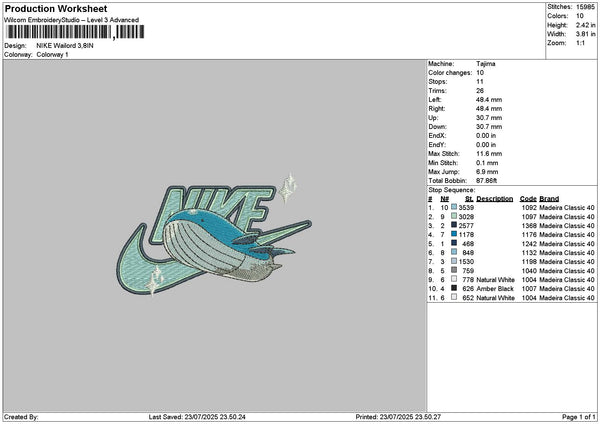Click the 'Right:' 48.4 mm measurement

pos(489,109)
